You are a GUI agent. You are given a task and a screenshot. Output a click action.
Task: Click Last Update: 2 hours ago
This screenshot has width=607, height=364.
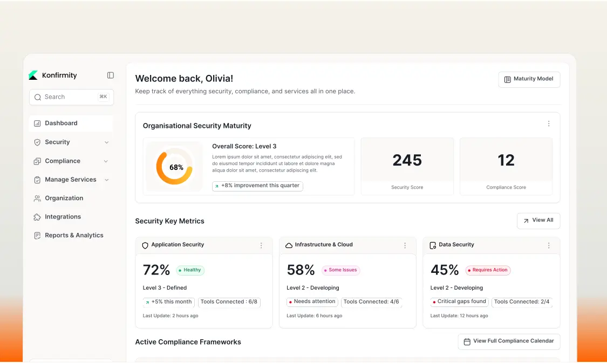(170, 316)
